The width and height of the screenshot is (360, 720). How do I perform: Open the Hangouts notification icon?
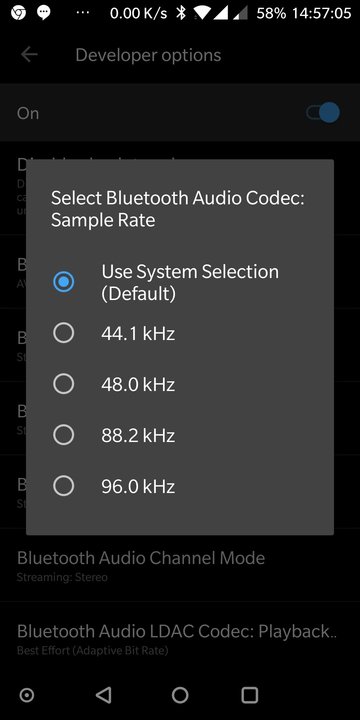click(x=44, y=13)
